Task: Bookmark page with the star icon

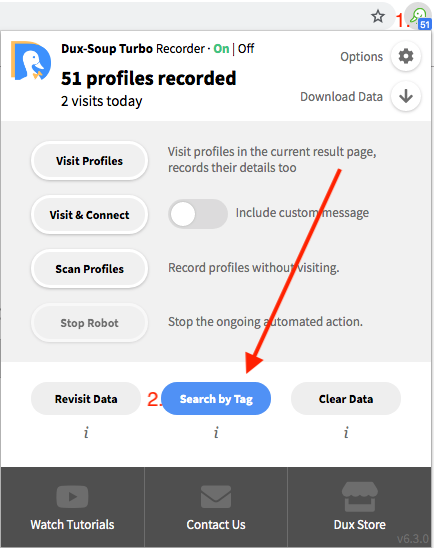Action: (x=378, y=16)
